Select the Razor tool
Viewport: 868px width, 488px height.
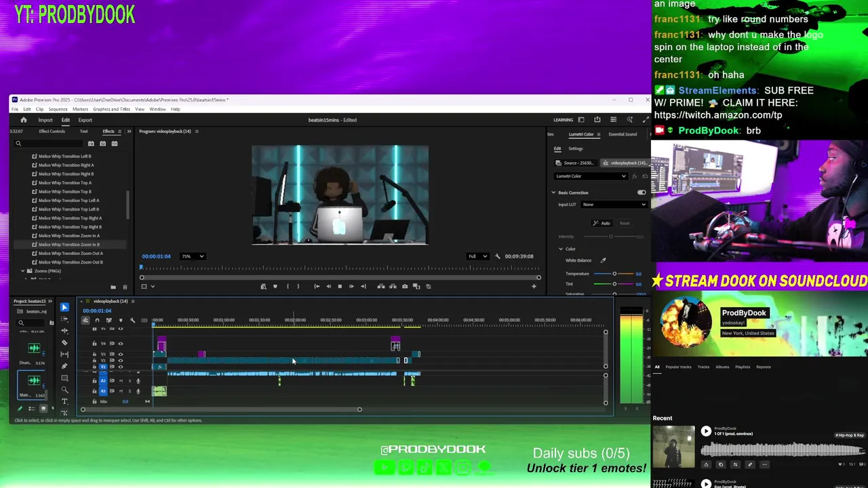pos(64,342)
